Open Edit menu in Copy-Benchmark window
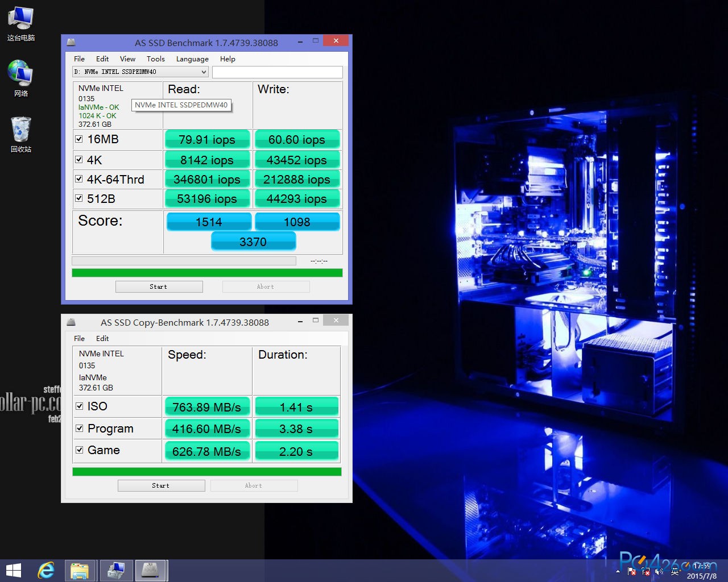728x582 pixels. 102,338
